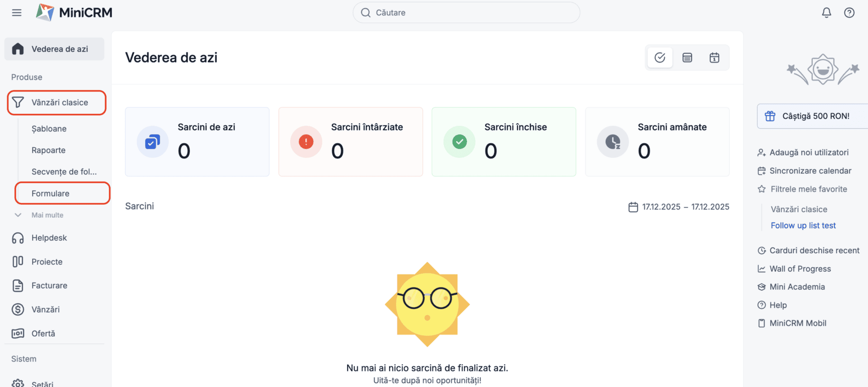868x387 pixels.
Task: Switch to the calendar view icon
Action: (x=714, y=57)
